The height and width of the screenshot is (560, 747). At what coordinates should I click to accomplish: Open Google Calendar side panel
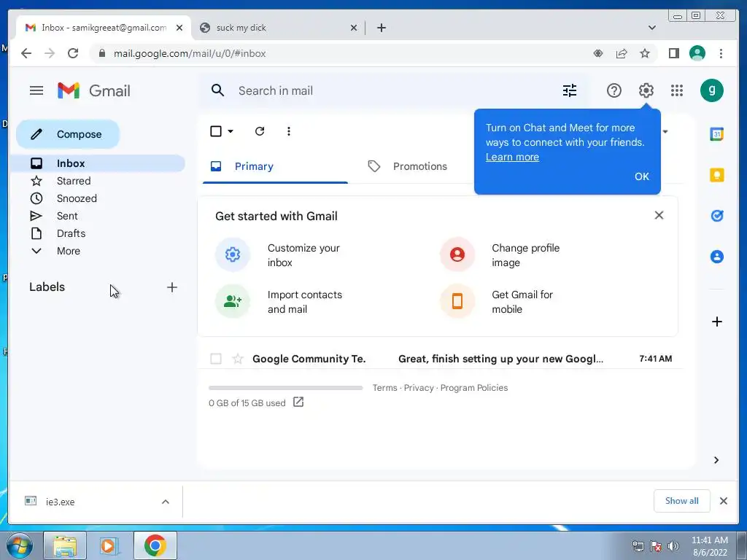[717, 134]
